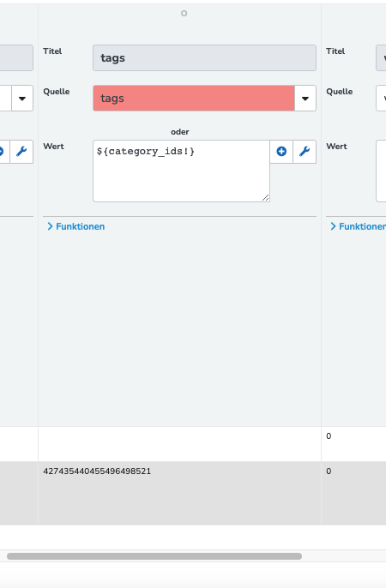Click the plus icon beside category_ids value
386x588 pixels.
coord(281,152)
